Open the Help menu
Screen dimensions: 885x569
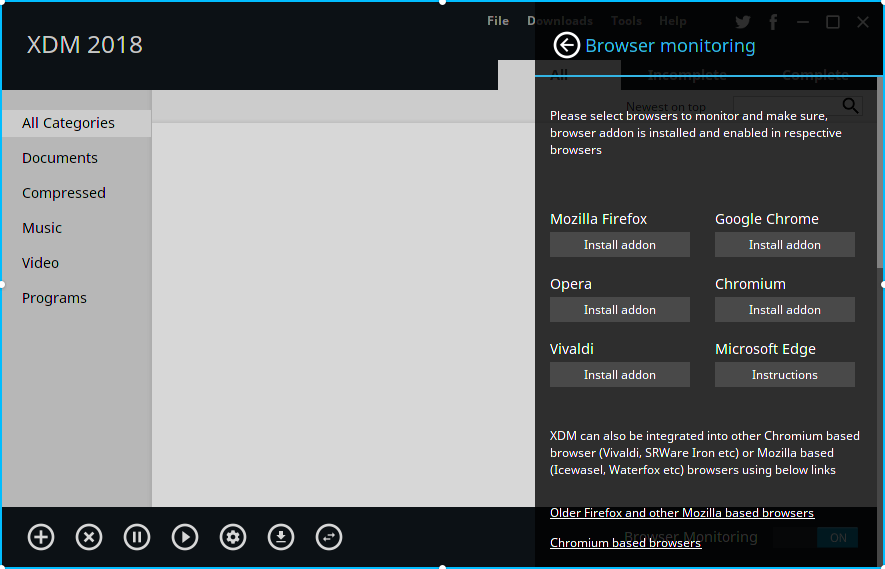tap(673, 21)
